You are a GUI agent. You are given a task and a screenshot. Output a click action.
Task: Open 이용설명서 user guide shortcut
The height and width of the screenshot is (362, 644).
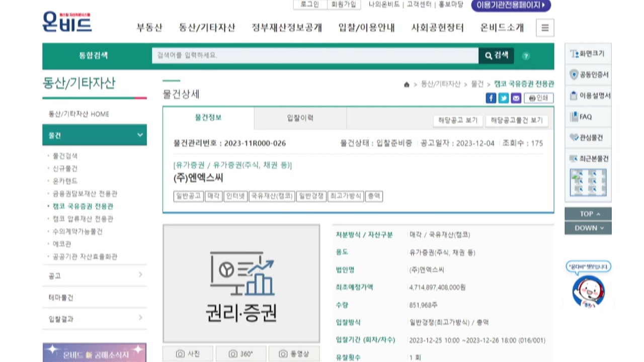[588, 96]
